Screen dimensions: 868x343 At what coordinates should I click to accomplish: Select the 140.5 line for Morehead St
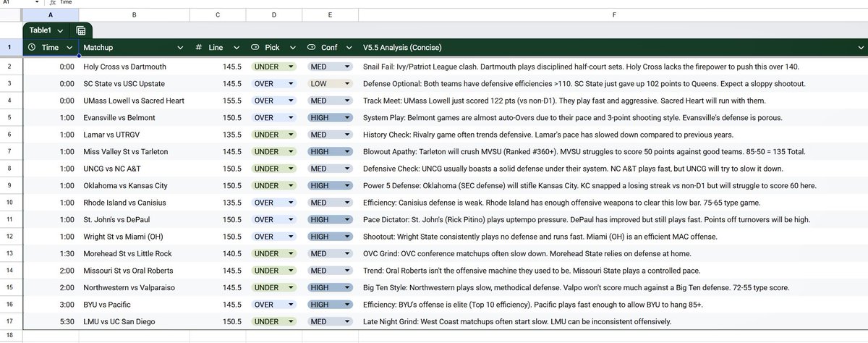[218, 253]
